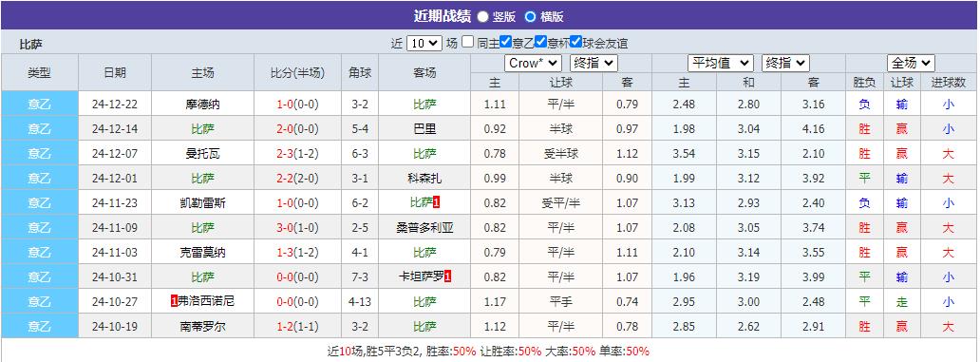Open the 科森扎 team link
This screenshot has width=980, height=362.
coord(425,179)
